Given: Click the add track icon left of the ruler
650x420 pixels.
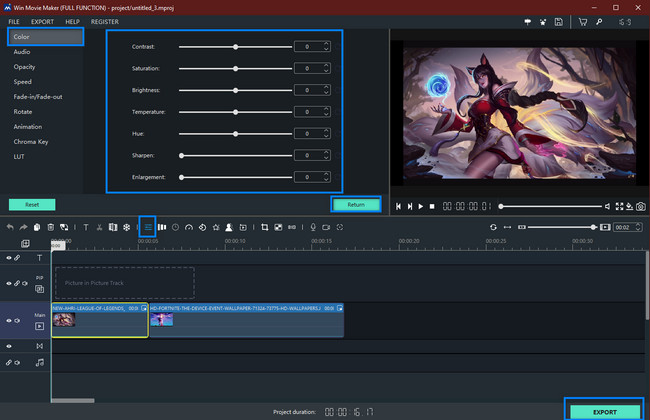Looking at the screenshot, I should coord(25,243).
